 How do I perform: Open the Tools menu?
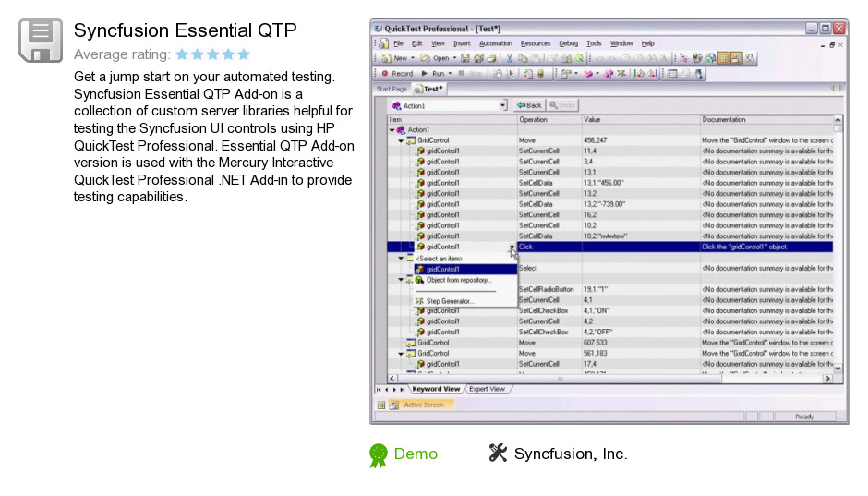point(594,43)
